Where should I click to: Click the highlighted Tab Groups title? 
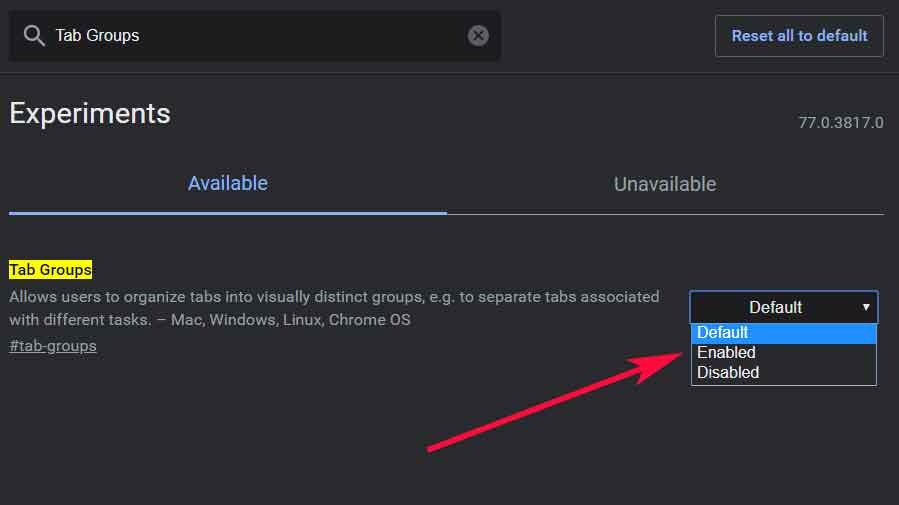(x=50, y=269)
